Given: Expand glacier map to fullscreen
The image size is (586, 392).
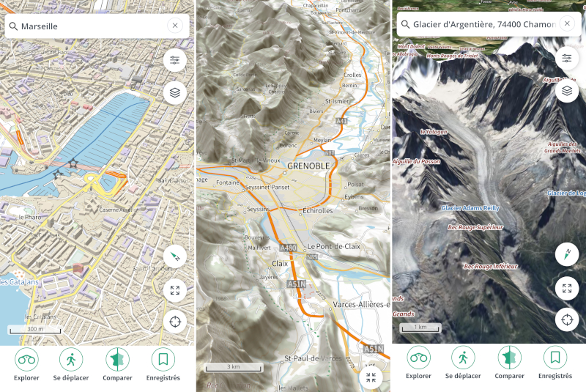Looking at the screenshot, I should pos(567,288).
